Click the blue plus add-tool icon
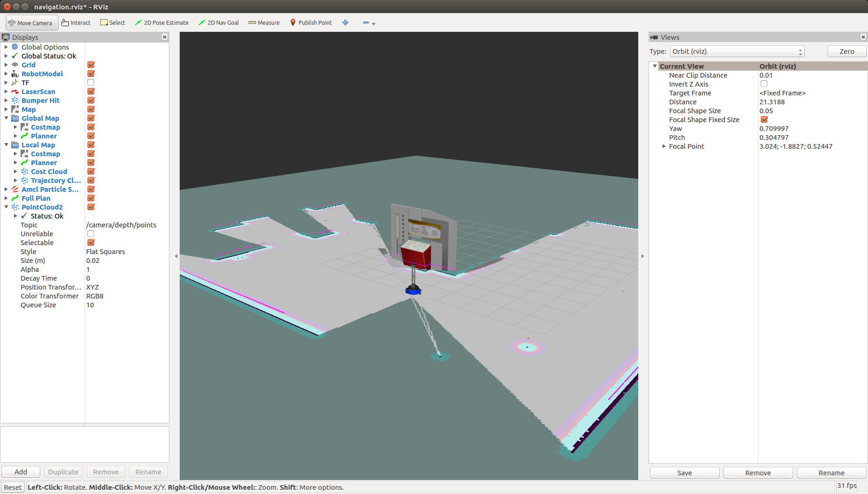The image size is (868, 494). (345, 22)
